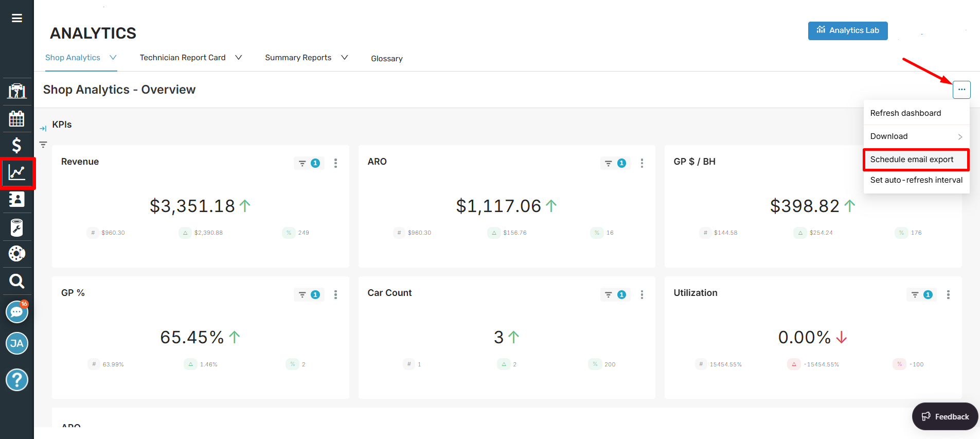Screen dimensions: 980x439
Task: Click GP % previous value 63.99%
Action: point(113,364)
